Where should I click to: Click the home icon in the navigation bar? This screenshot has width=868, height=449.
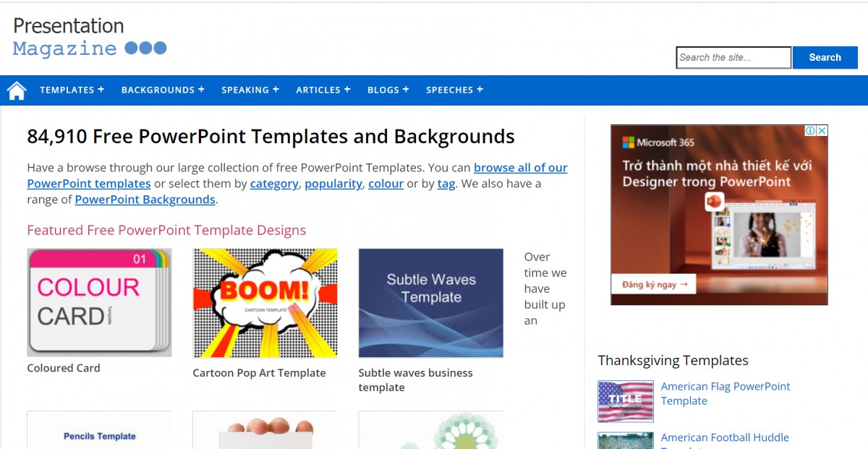click(x=17, y=90)
